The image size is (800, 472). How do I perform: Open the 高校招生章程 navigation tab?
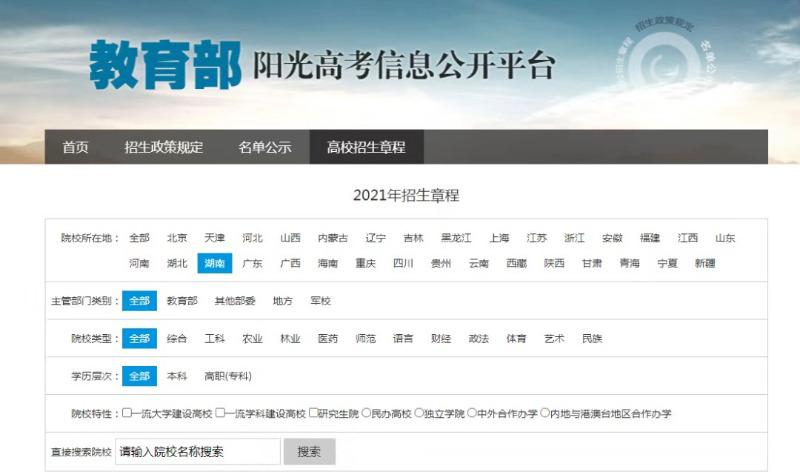[x=366, y=147]
